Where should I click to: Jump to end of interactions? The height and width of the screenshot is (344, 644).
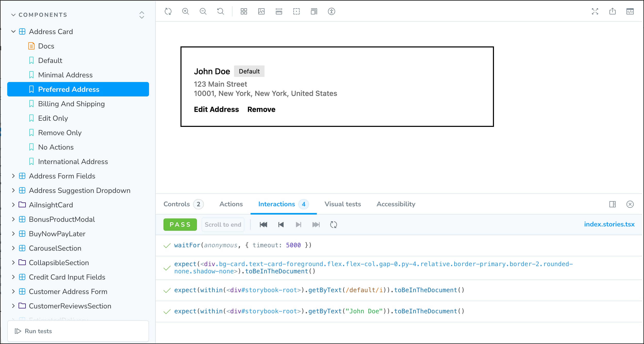coord(316,225)
